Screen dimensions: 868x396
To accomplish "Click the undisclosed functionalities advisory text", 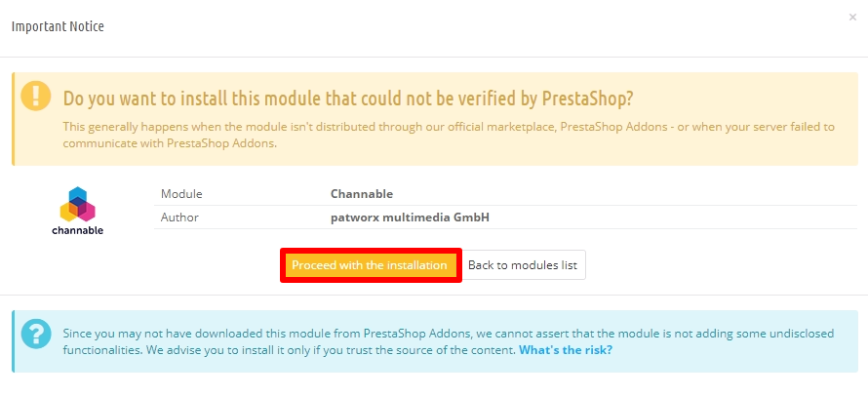I will (x=449, y=341).
